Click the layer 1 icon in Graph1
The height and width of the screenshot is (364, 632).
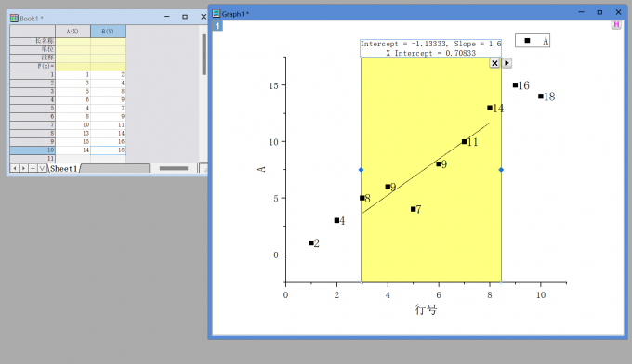pos(217,26)
